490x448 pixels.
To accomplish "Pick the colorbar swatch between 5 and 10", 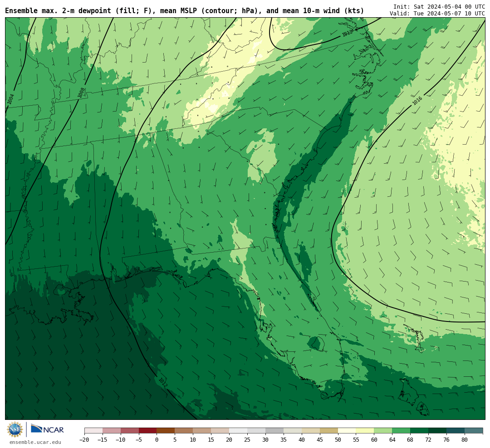I will (184, 431).
